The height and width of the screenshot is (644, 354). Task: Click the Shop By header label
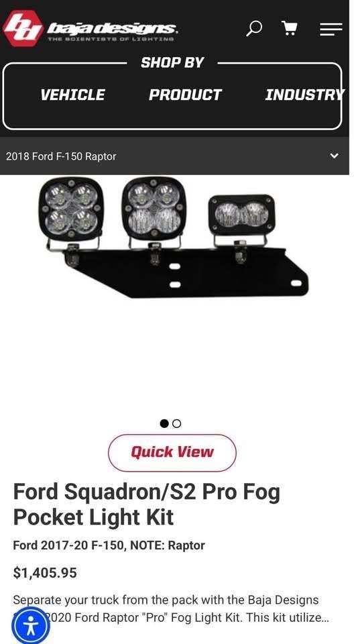coord(172,63)
